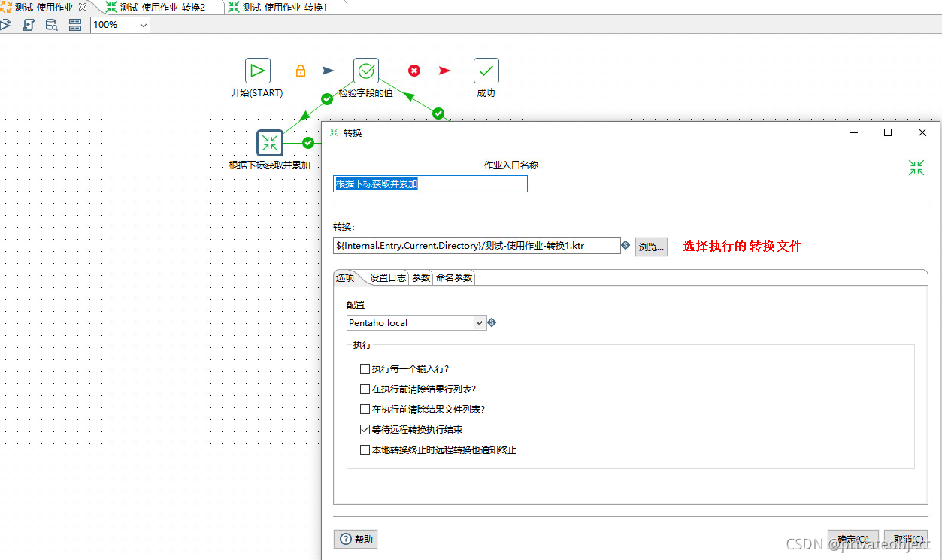The width and height of the screenshot is (942, 560).
Task: Click the red error icon on hop to 成功
Action: (x=414, y=71)
